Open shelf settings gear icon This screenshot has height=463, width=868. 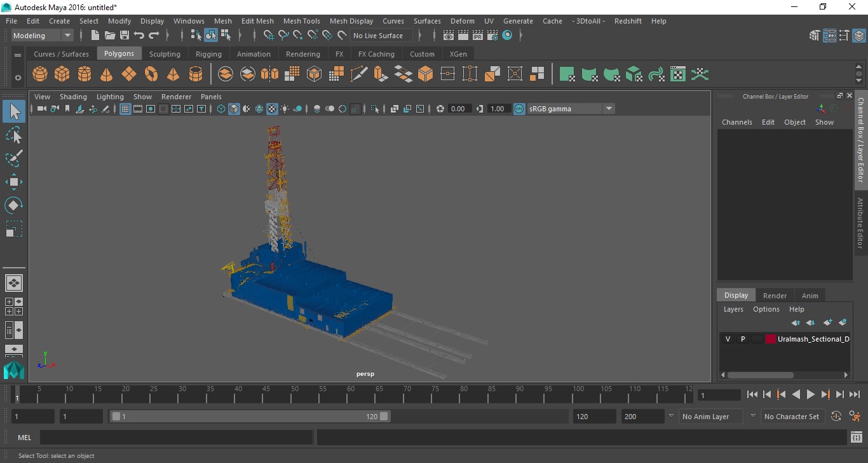[x=18, y=78]
